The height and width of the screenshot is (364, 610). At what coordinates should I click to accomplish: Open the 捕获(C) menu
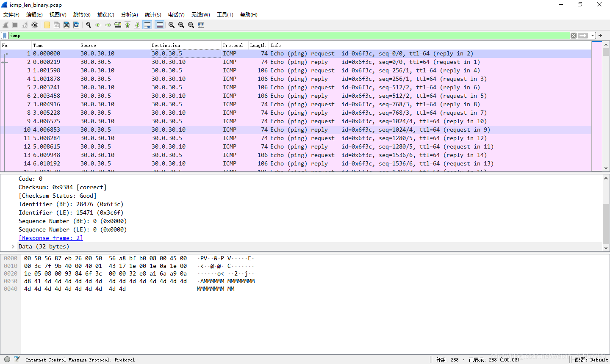click(106, 14)
